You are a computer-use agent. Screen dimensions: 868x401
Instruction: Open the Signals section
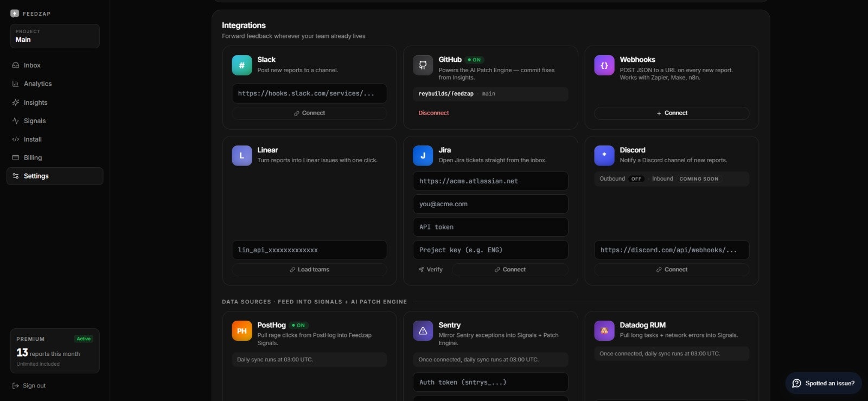(55, 120)
